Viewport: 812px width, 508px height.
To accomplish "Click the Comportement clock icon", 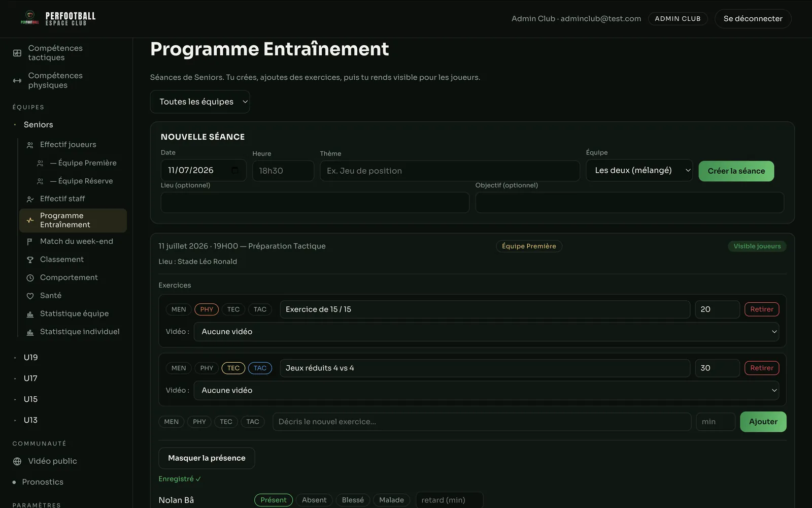I will (30, 278).
